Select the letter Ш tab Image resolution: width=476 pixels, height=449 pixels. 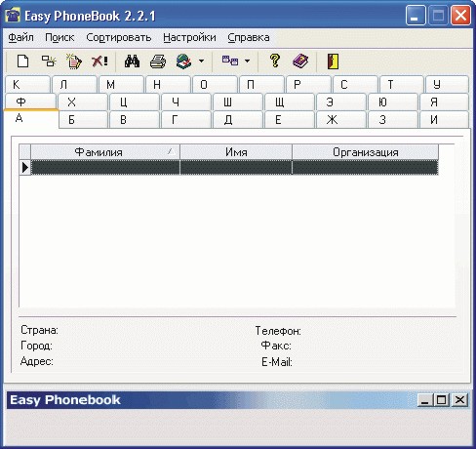point(238,102)
